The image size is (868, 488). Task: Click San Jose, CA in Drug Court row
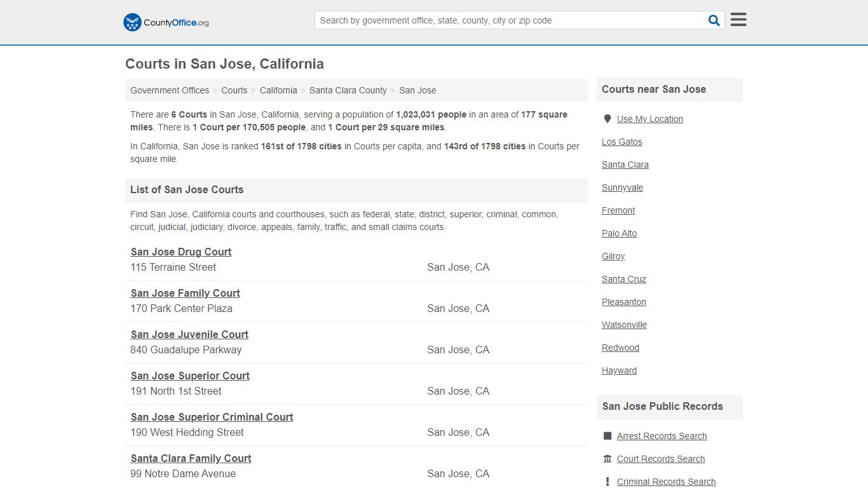(x=458, y=267)
